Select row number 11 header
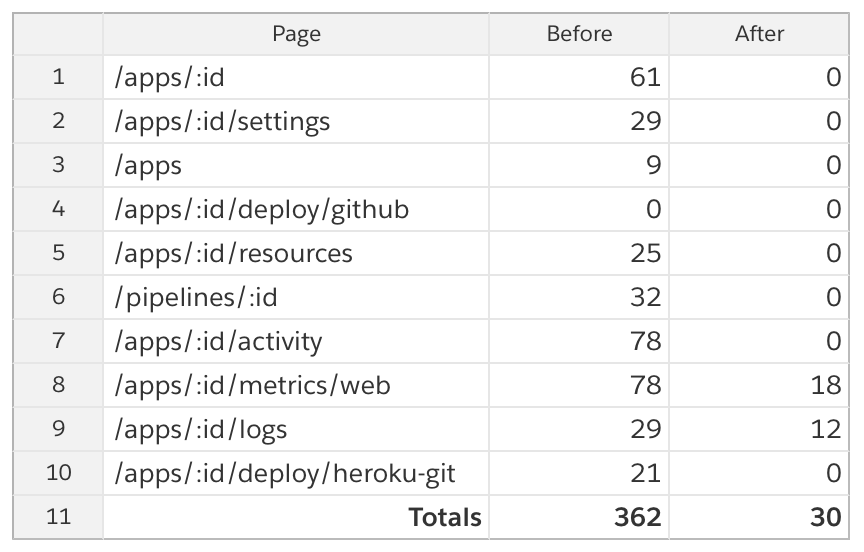Viewport: 864px width, 552px height. pos(58,517)
